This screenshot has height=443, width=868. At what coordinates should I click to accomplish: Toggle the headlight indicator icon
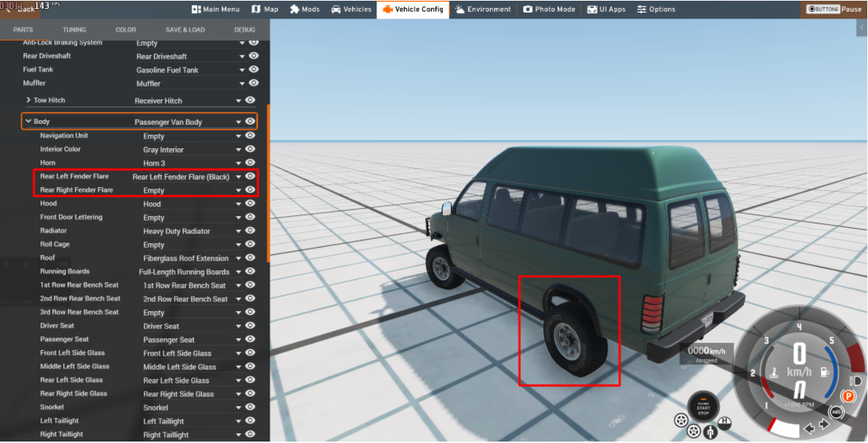(x=855, y=381)
